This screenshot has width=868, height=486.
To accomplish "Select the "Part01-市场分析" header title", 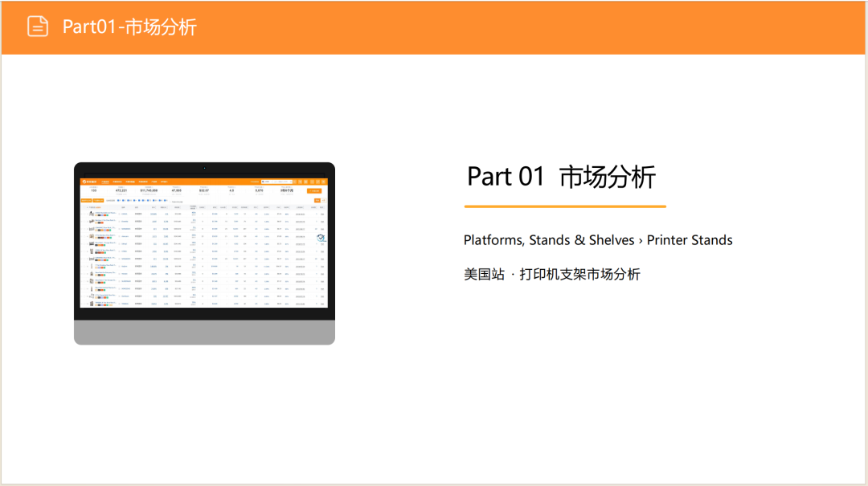I will [129, 27].
